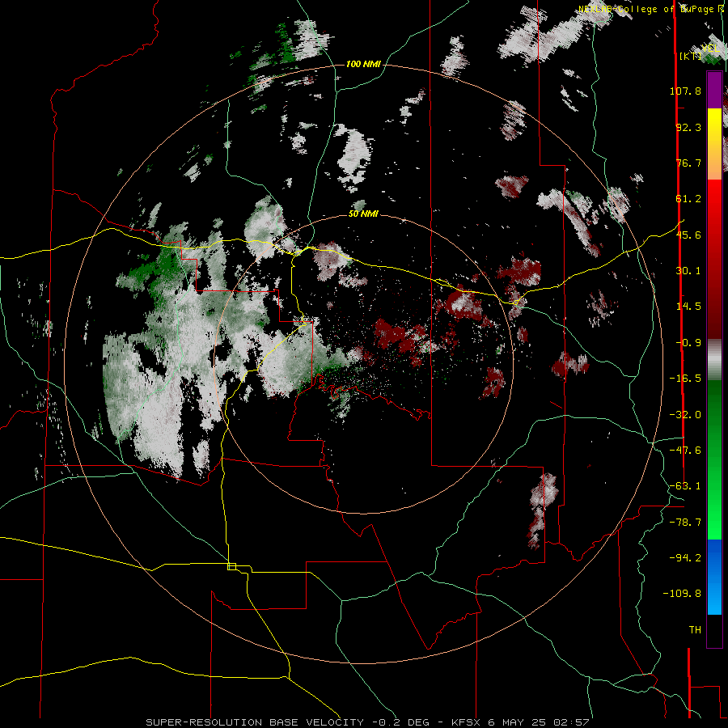Viewport: 728px width, 728px height.
Task: Click the "50 NMI" range ring label
Action: (363, 214)
